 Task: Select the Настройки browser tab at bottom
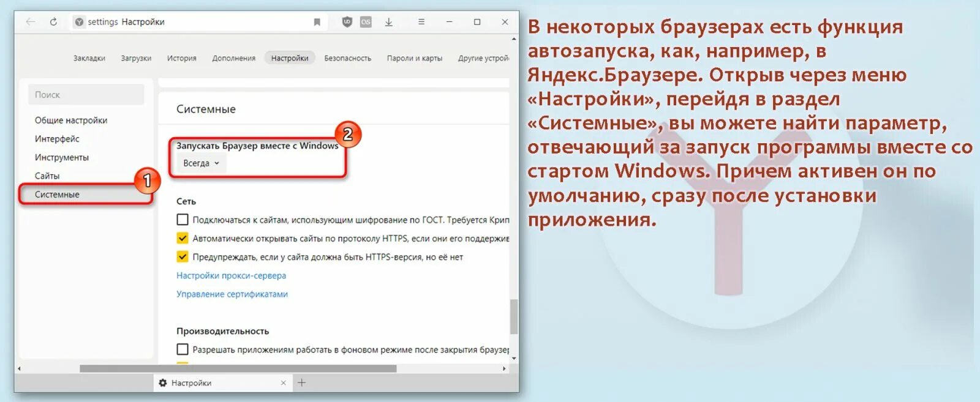pyautogui.click(x=222, y=383)
